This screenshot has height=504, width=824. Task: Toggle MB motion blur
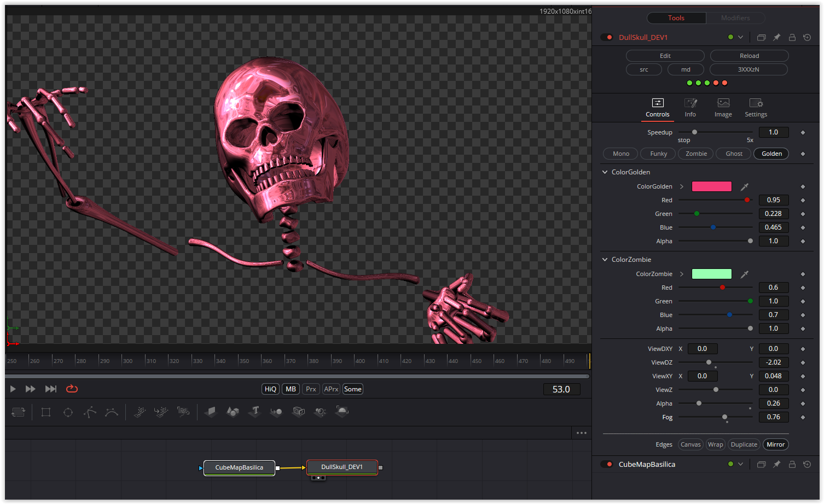(x=291, y=389)
